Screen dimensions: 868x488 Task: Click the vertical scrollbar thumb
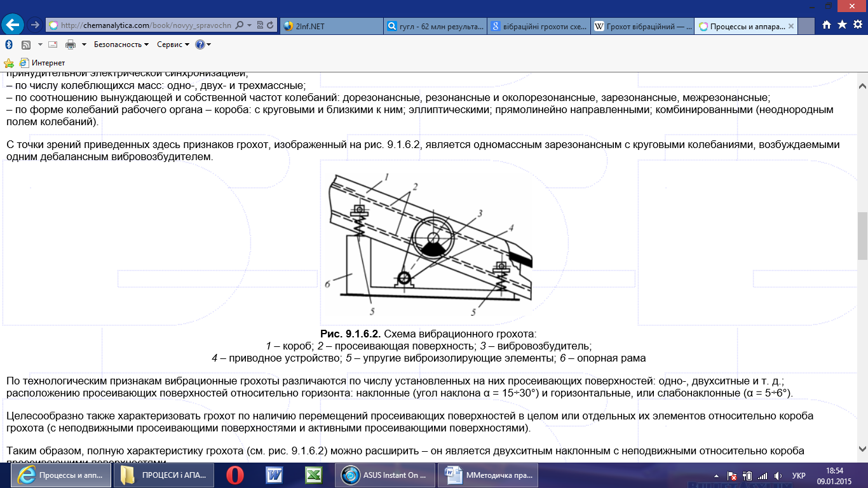pos(862,236)
